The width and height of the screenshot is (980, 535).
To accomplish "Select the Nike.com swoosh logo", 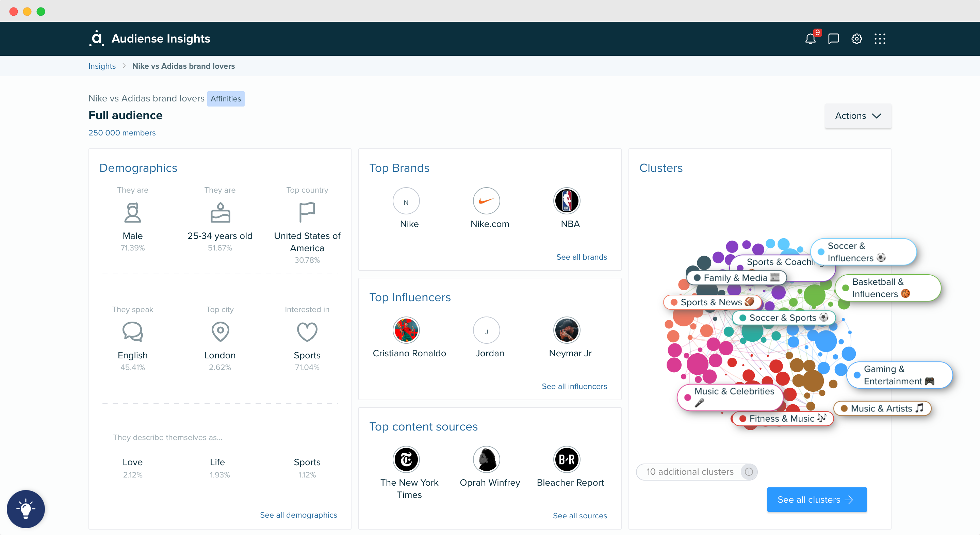I will tap(486, 201).
